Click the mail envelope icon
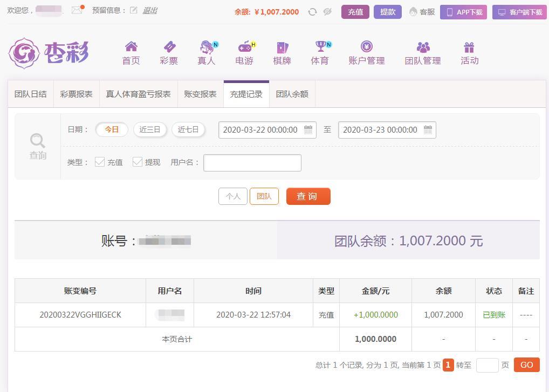549x392 pixels. (x=77, y=10)
